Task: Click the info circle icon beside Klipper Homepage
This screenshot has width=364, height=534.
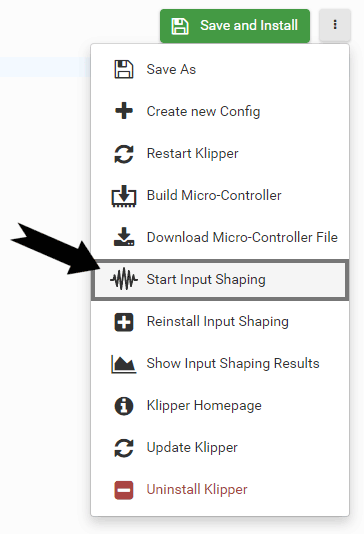Action: pos(124,406)
